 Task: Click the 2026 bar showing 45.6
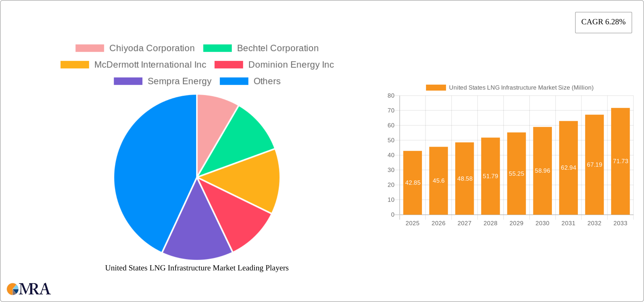[439, 181]
